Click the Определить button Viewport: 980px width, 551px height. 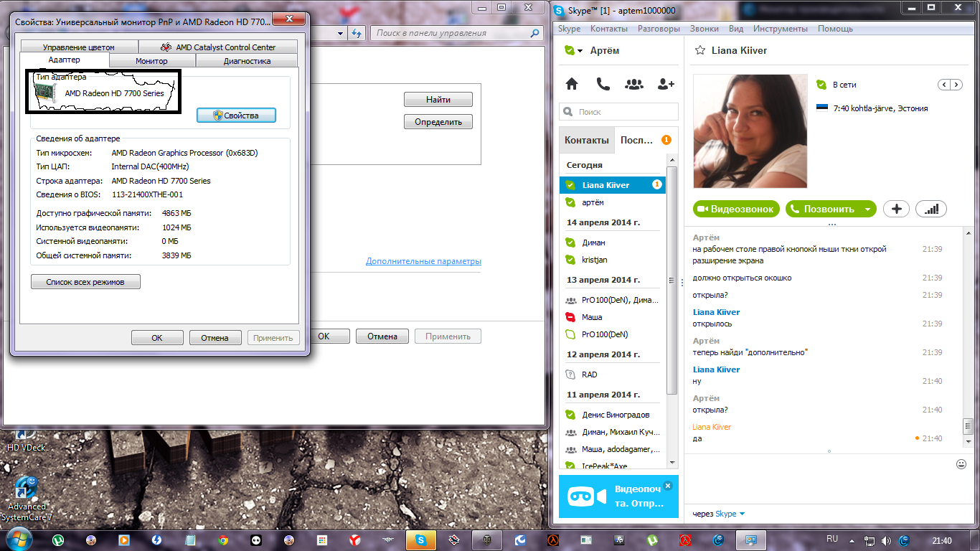click(x=438, y=122)
